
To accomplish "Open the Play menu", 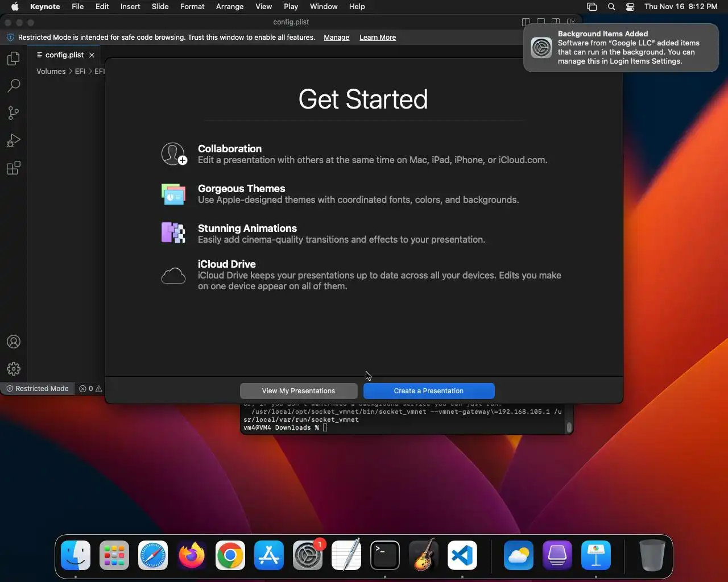I will coord(291,7).
